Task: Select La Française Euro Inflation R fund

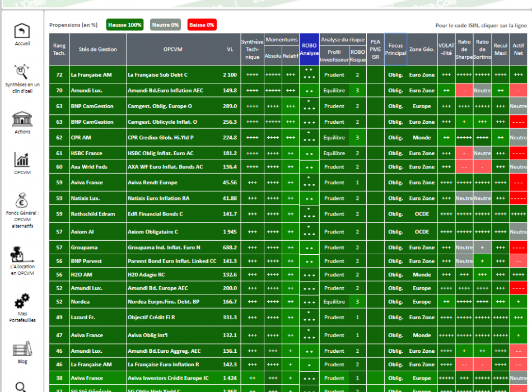Action: click(x=163, y=365)
